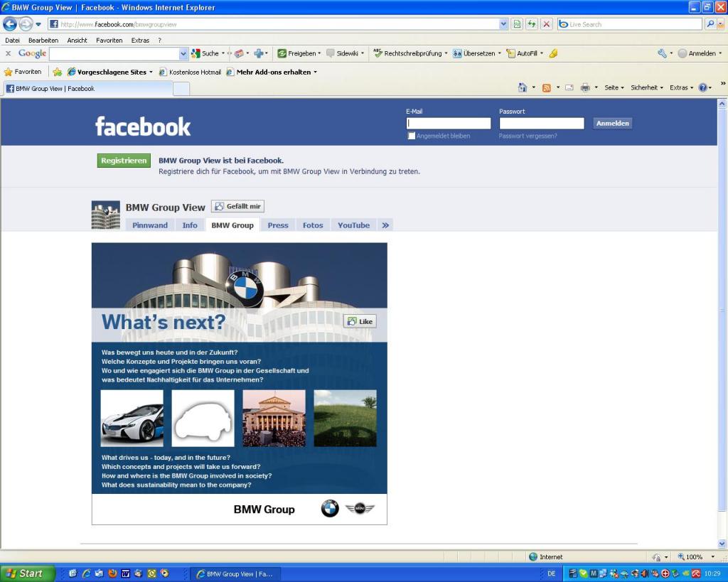The height and width of the screenshot is (582, 728).
Task: Launch Word from the quick launch bar
Action: (125, 573)
